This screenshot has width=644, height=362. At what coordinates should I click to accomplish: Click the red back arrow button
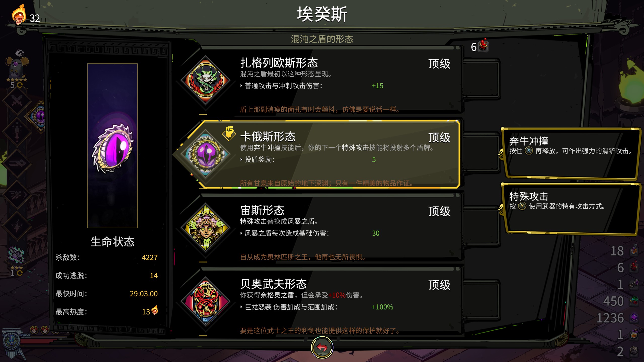pos(322,348)
